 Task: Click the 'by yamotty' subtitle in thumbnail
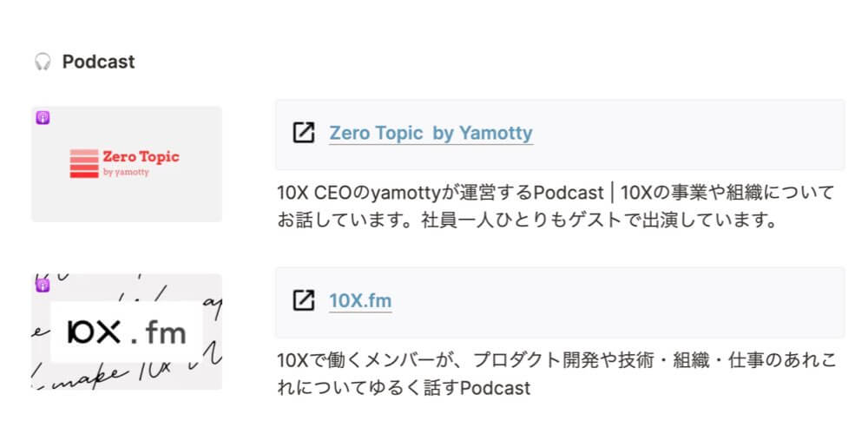126,172
